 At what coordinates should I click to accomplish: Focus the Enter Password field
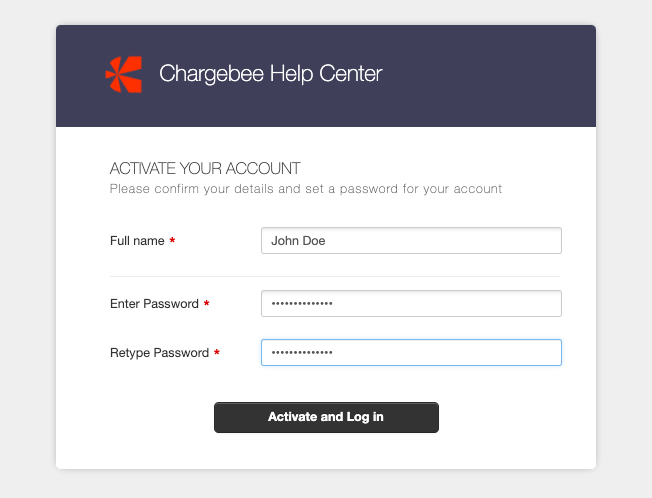(411, 303)
